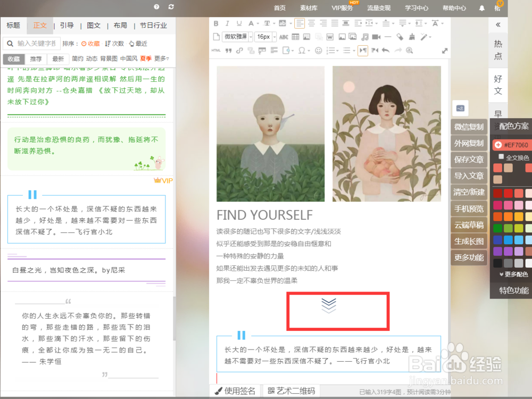Insert an emoji smiley
The image size is (532, 399).
(318, 51)
